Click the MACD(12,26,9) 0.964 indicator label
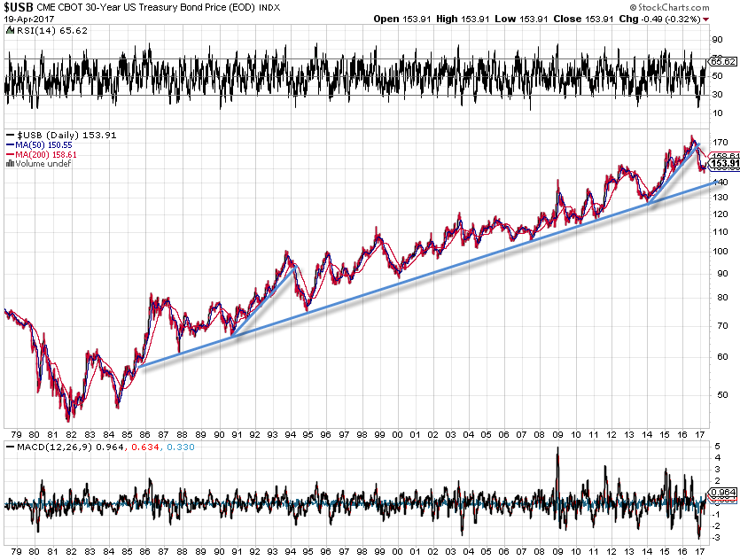The height and width of the screenshot is (560, 740). pyautogui.click(x=64, y=447)
